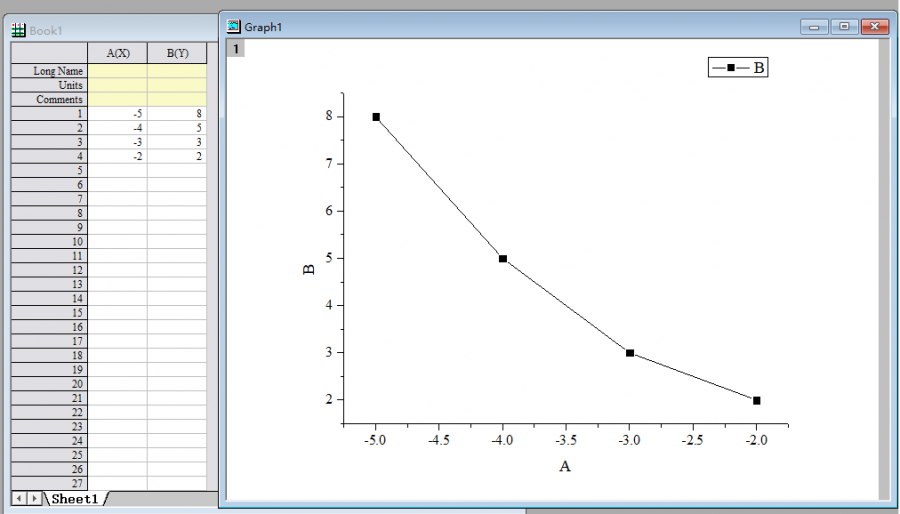Click the Units cell of column B

(177, 85)
